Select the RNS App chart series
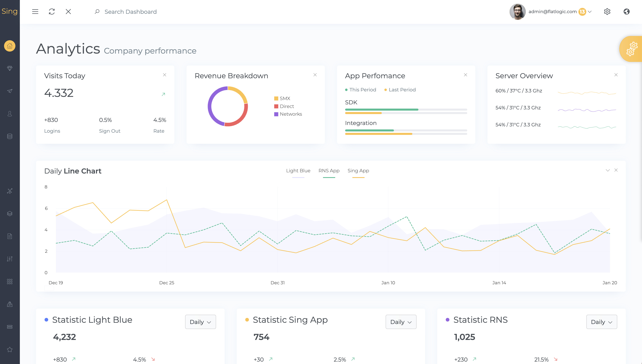 [x=329, y=171]
